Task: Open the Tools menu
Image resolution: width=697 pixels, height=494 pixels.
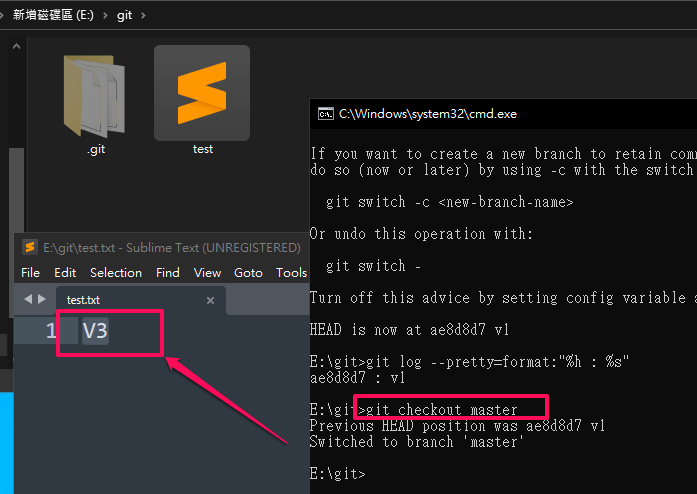Action: [x=291, y=273]
